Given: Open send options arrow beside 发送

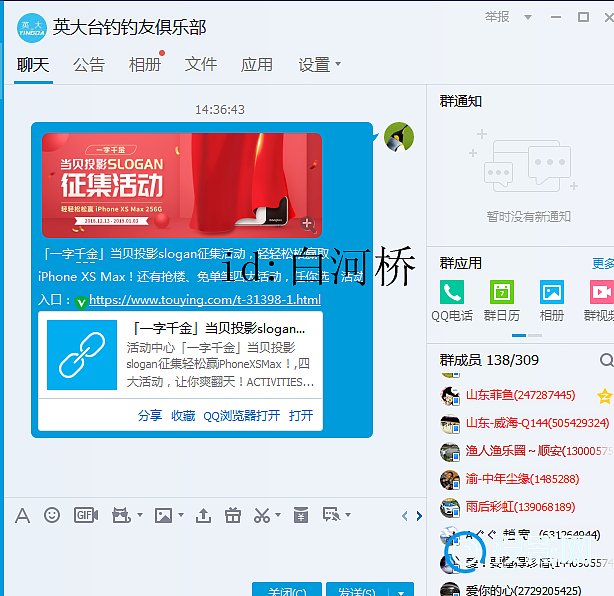Looking at the screenshot, I should pos(401,592).
